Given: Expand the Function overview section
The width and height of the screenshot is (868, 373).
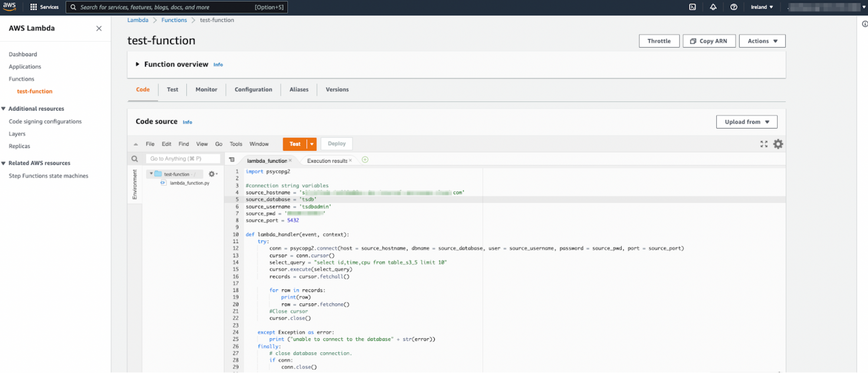Looking at the screenshot, I should coord(138,64).
